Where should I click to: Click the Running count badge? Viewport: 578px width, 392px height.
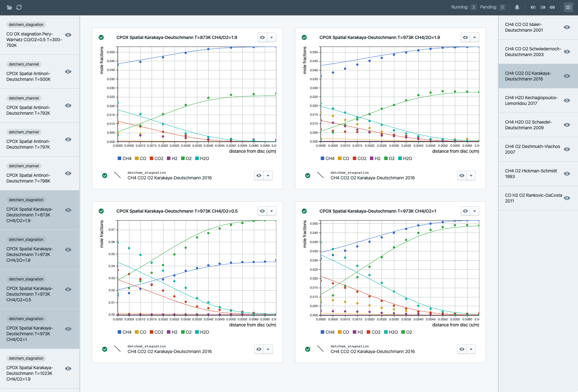click(473, 7)
